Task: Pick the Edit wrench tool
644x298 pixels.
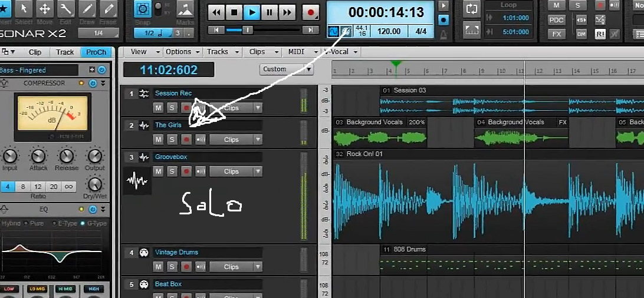Action: point(65,9)
